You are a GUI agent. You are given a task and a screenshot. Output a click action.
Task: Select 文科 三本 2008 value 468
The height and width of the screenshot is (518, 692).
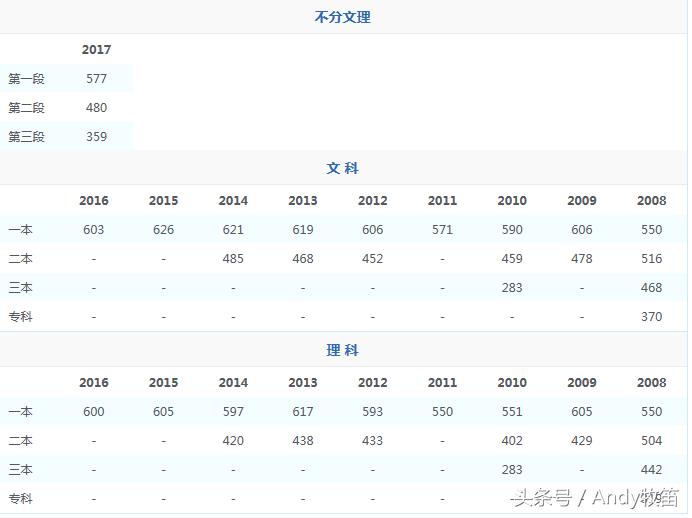pos(651,288)
